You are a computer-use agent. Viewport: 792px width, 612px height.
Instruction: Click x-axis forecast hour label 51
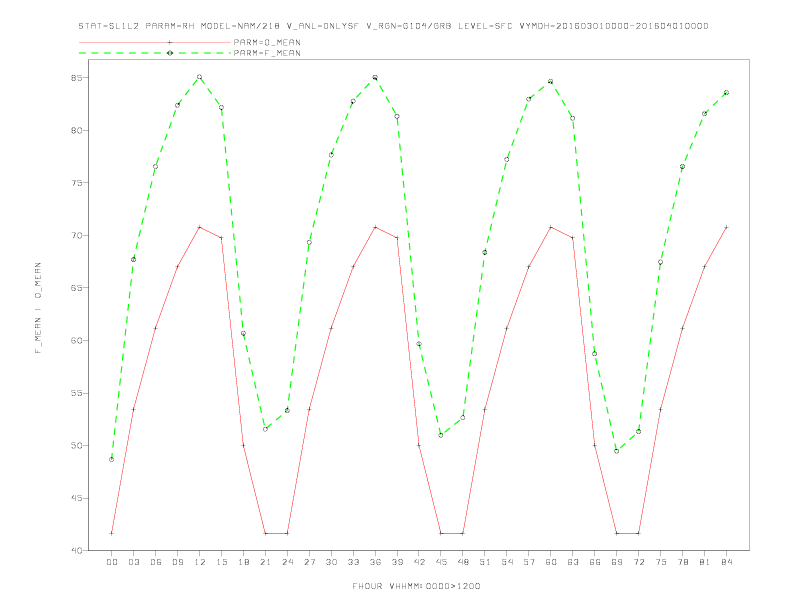[x=485, y=562]
